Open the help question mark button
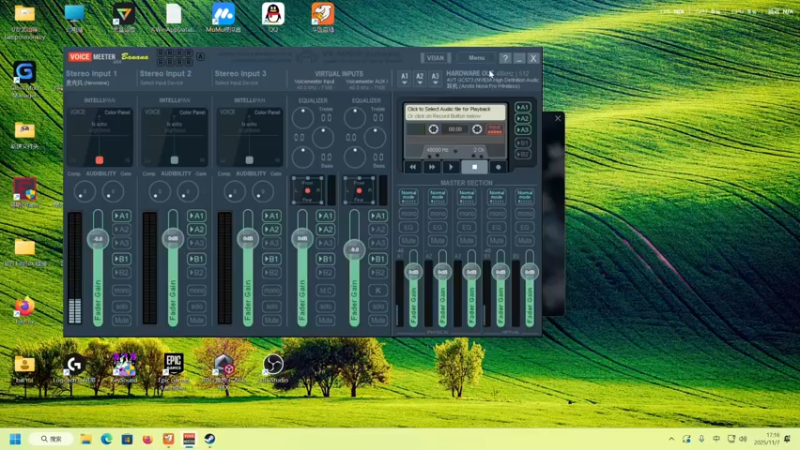This screenshot has height=450, width=800. click(x=505, y=59)
